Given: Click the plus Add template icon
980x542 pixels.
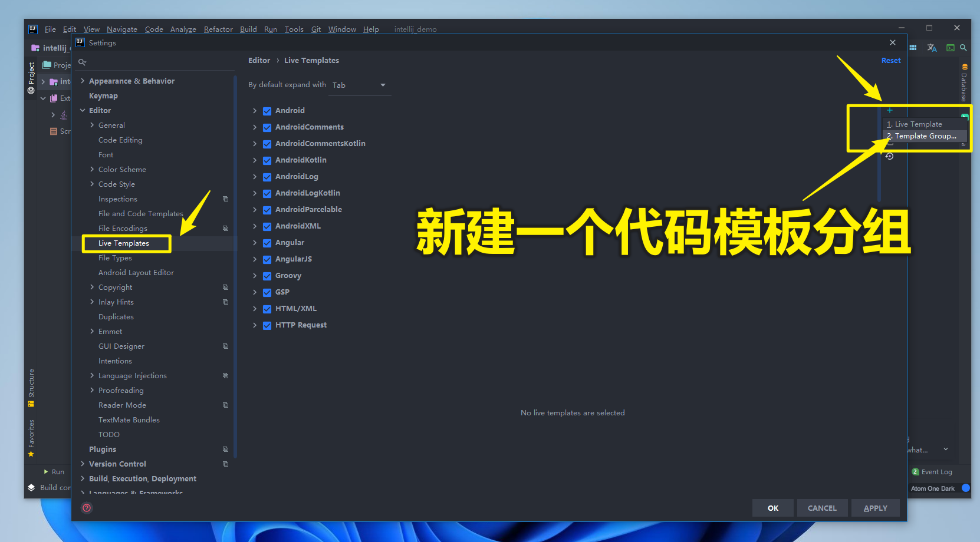Looking at the screenshot, I should (889, 110).
